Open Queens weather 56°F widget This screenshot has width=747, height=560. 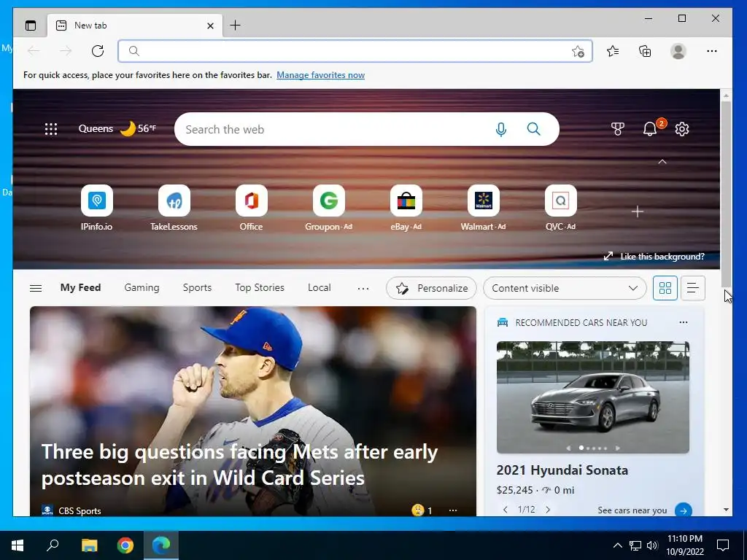[117, 128]
